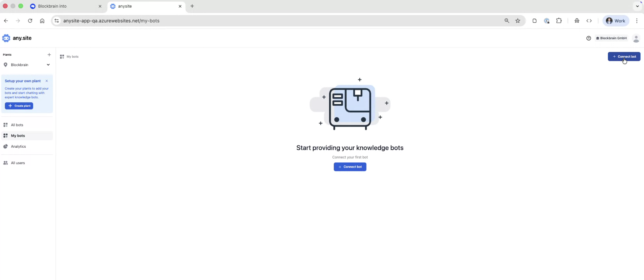Open All users in the sidebar
644x280 pixels.
click(x=18, y=163)
